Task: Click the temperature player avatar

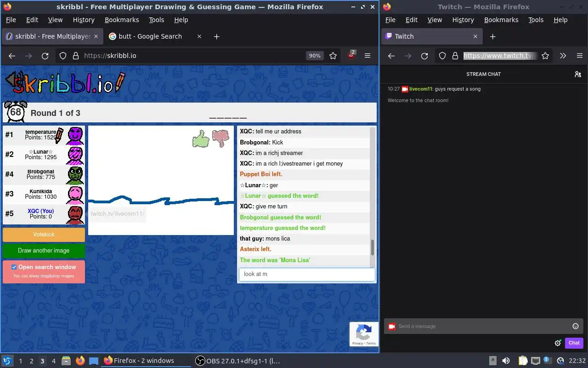Action: tap(75, 135)
